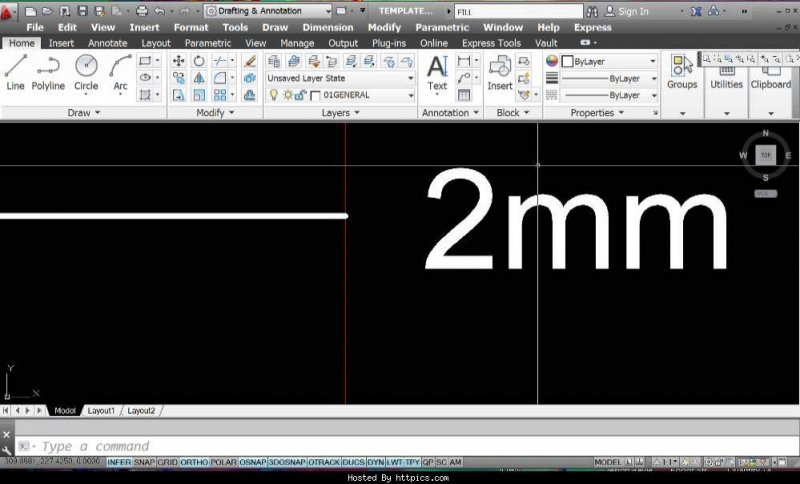Viewport: 800px width, 484px height.
Task: Expand the Annotation panel
Action: coord(450,113)
